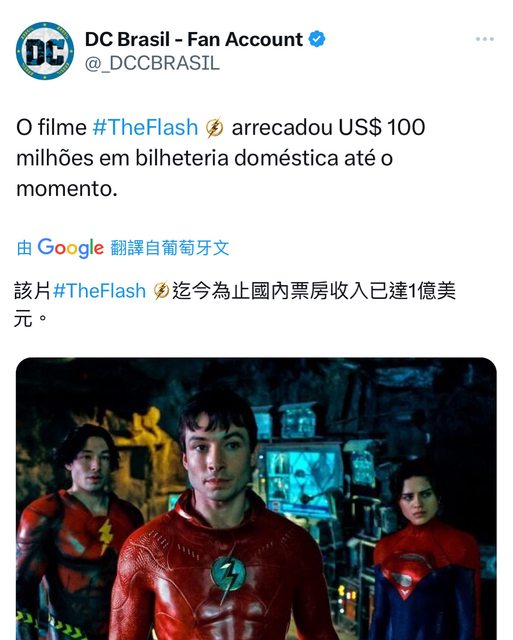Open the attached Flash movie image

click(256, 499)
